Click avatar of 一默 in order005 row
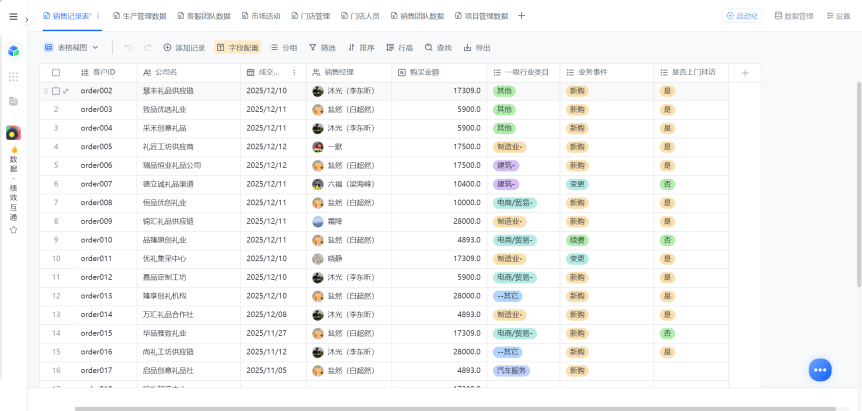The width and height of the screenshot is (862, 411). (317, 147)
